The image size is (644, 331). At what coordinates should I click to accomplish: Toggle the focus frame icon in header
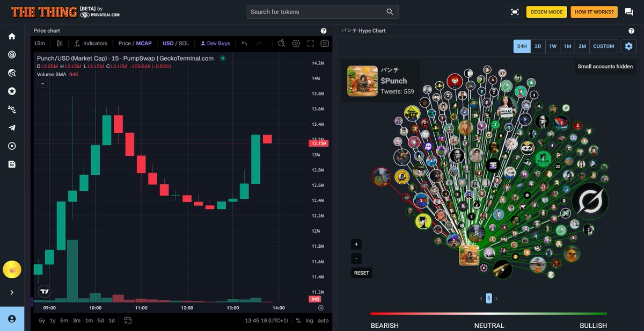tap(515, 12)
